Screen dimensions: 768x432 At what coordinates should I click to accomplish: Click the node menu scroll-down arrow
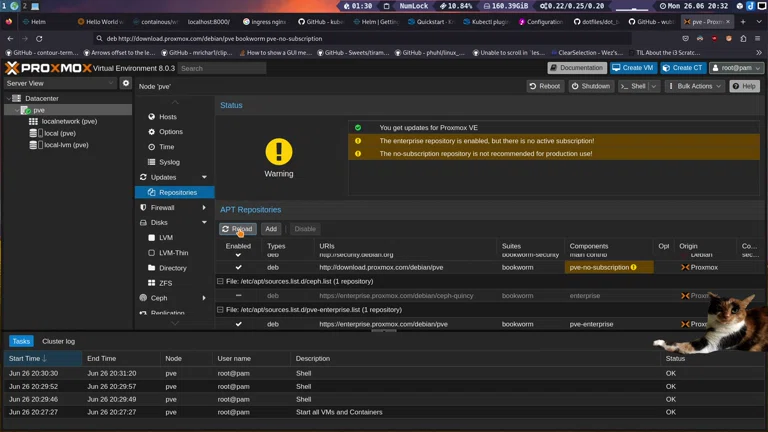click(175, 323)
